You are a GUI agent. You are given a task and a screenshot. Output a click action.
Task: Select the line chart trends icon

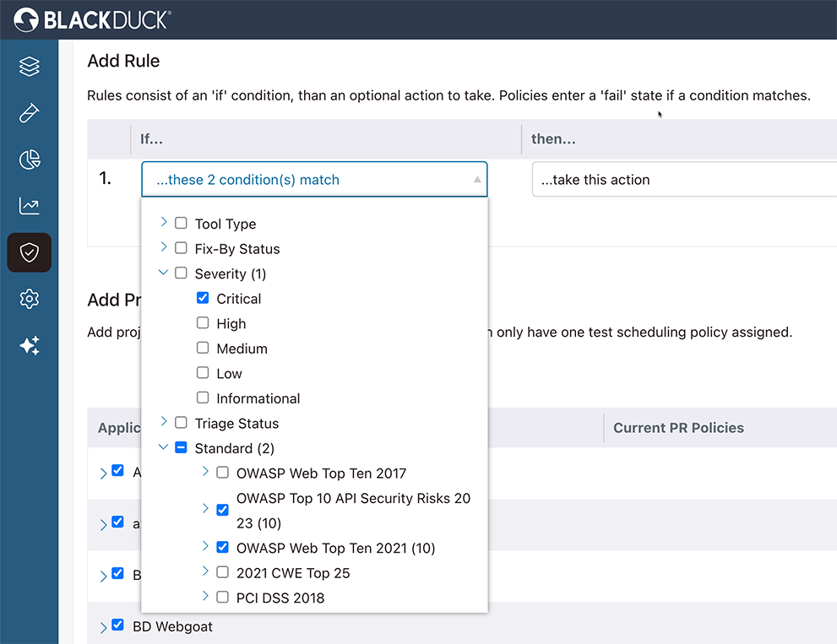point(29,205)
